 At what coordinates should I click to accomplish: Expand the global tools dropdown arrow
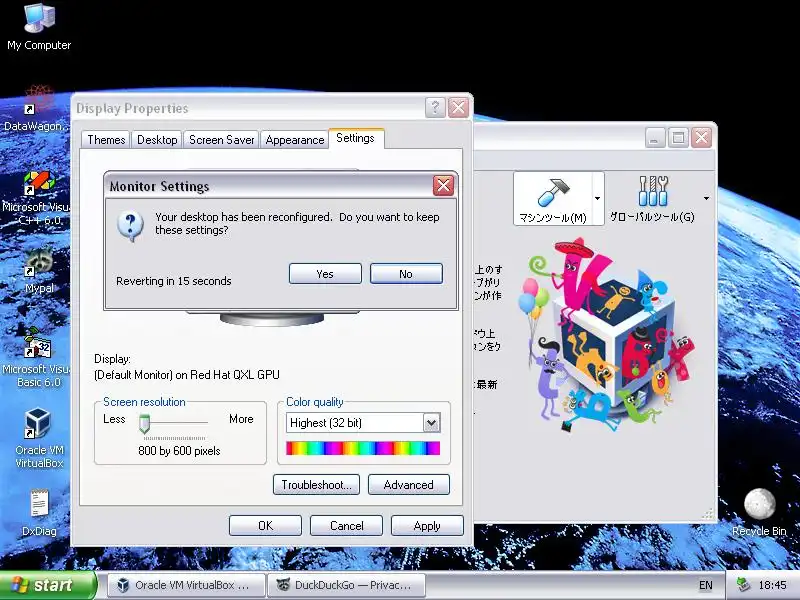pos(706,198)
